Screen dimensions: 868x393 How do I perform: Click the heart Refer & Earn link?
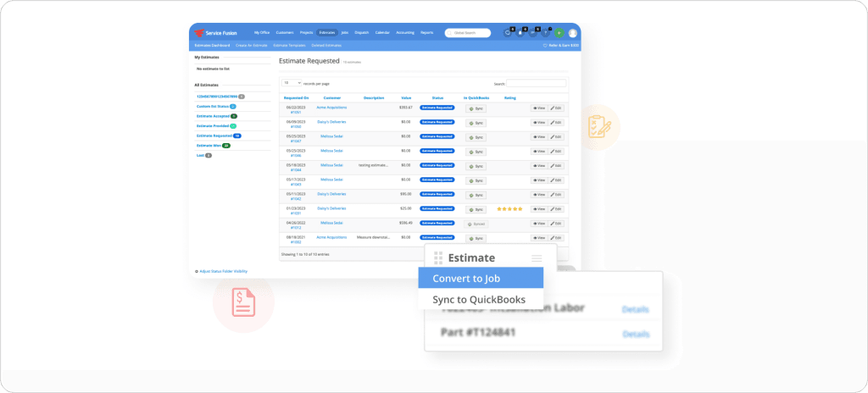point(561,46)
